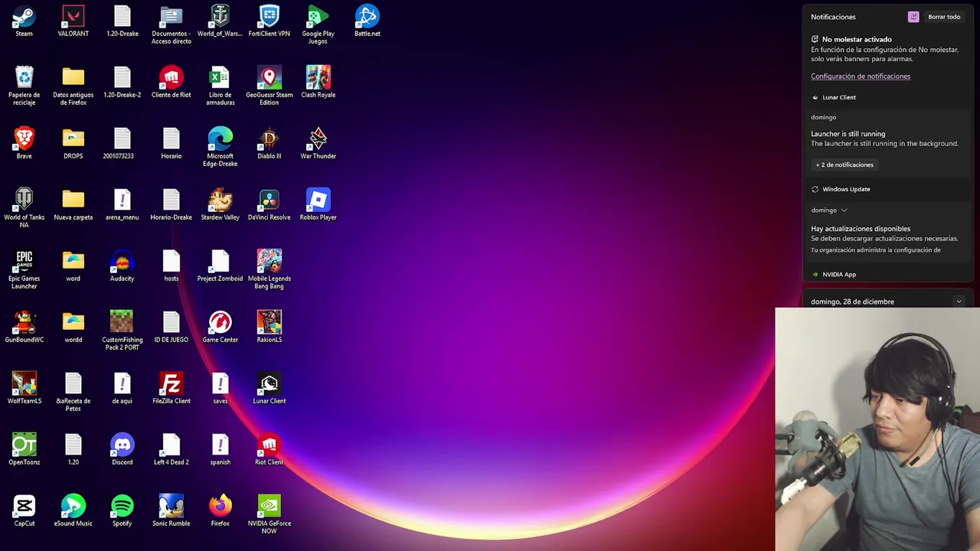Click Borrar todo in notifications

(x=944, y=17)
